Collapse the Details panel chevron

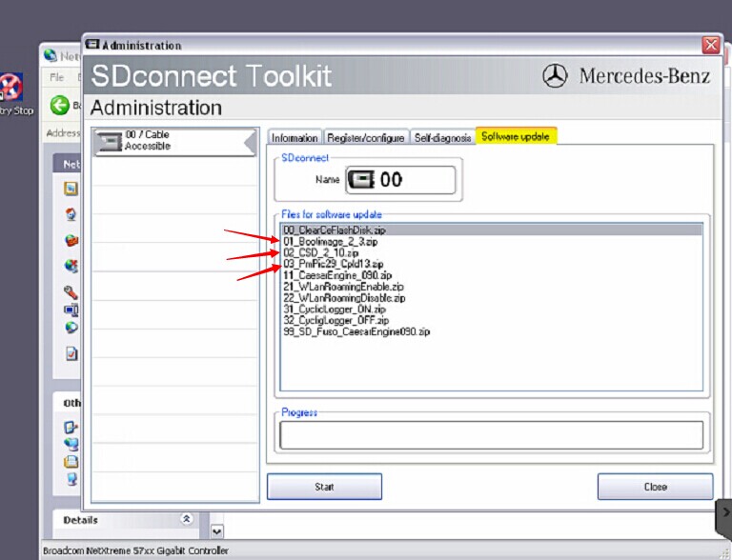coord(186,518)
